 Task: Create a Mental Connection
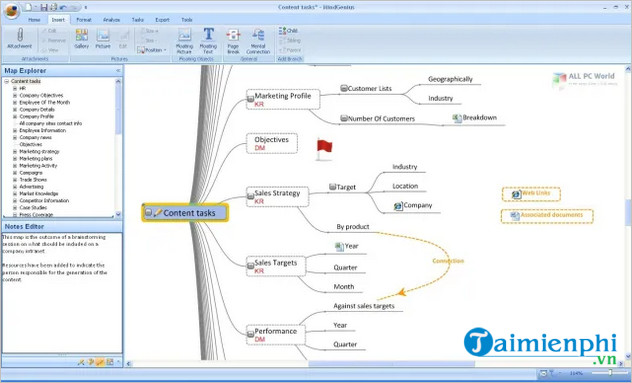coord(258,40)
